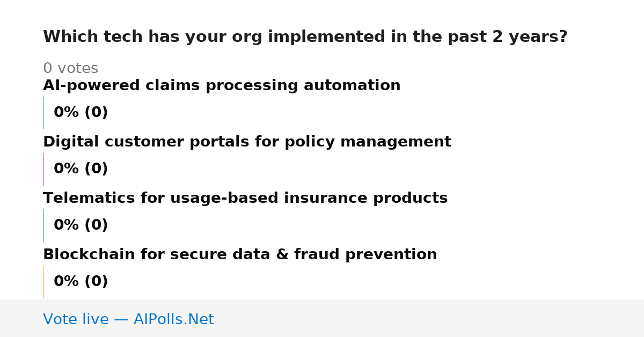Screen dimensions: 644x337
Task: Click the AIPolls.Net site name in footer
Action: coord(173,320)
